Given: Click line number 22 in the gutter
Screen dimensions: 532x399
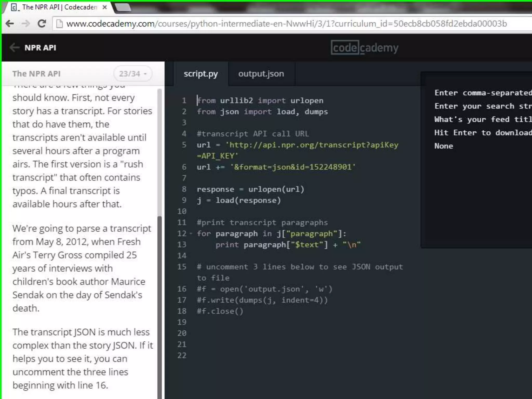Looking at the screenshot, I should coord(182,355).
